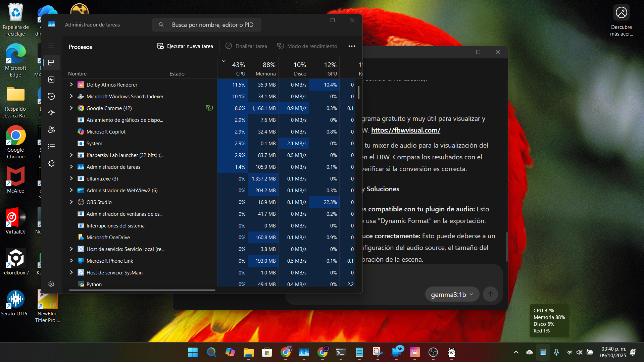Expand the ollama.exe (3) process group
644x362 pixels.
coord(71,178)
